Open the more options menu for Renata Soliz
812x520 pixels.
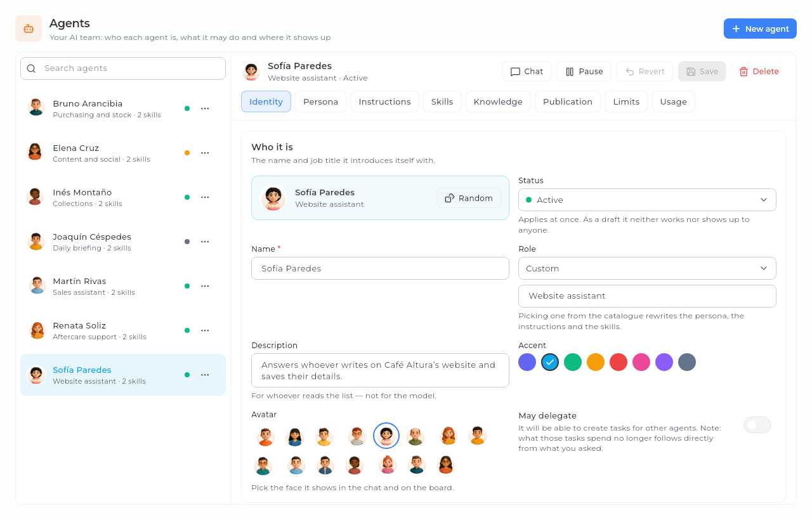[205, 330]
